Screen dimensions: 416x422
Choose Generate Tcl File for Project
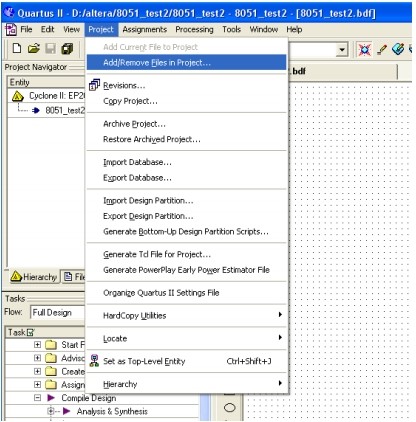pos(186,254)
